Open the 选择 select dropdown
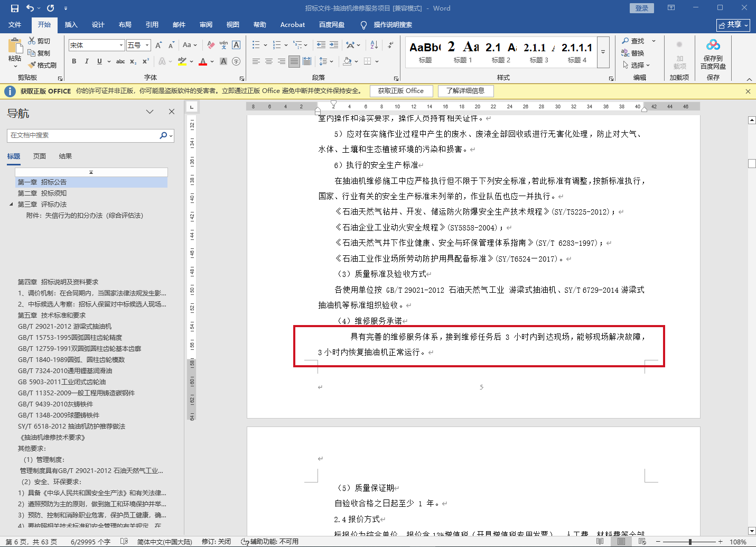 pyautogui.click(x=636, y=66)
